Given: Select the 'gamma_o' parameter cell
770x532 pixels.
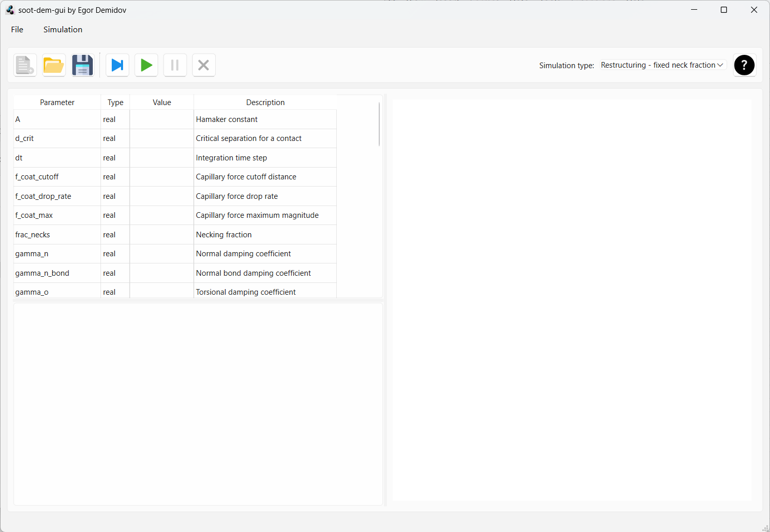Looking at the screenshot, I should click(x=57, y=291).
